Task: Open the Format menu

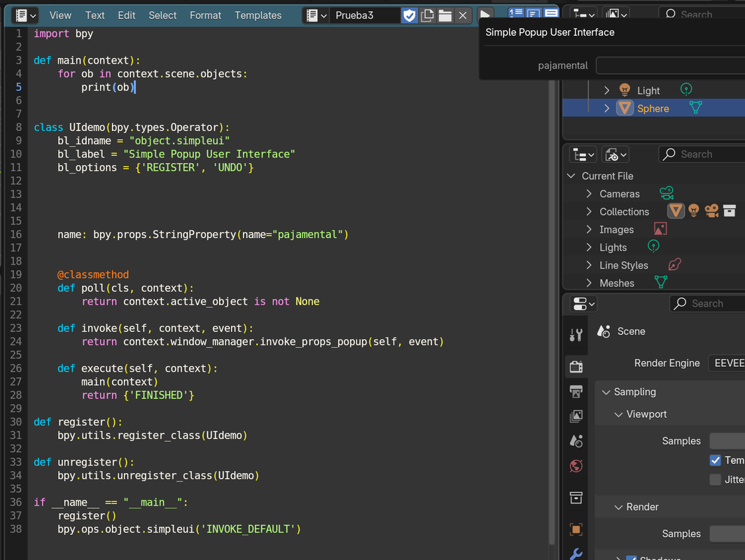Action: [x=205, y=15]
